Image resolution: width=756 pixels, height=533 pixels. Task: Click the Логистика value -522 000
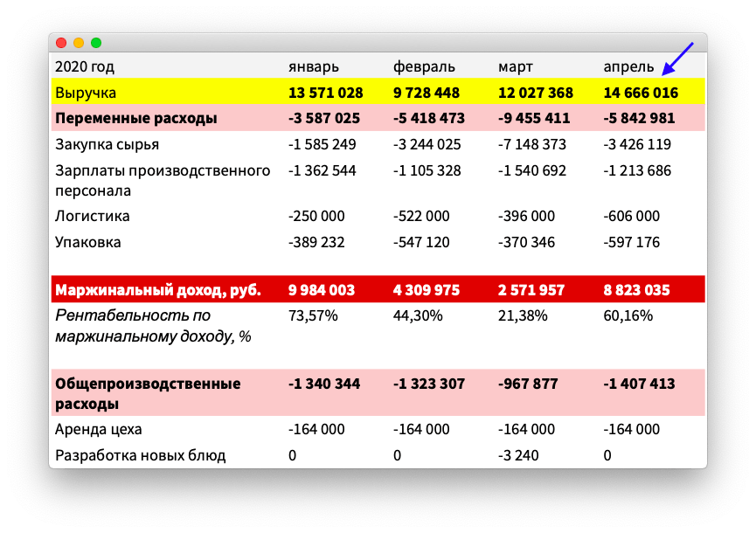click(x=421, y=216)
